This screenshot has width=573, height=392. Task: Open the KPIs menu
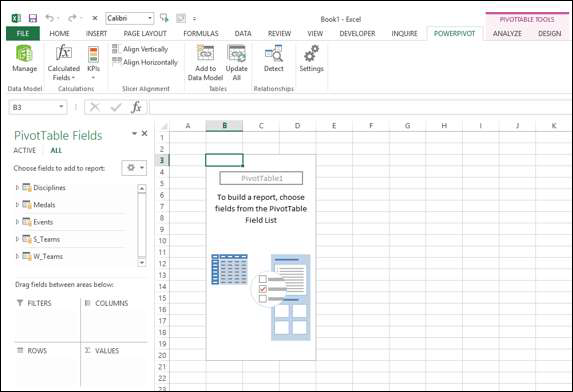tap(94, 63)
